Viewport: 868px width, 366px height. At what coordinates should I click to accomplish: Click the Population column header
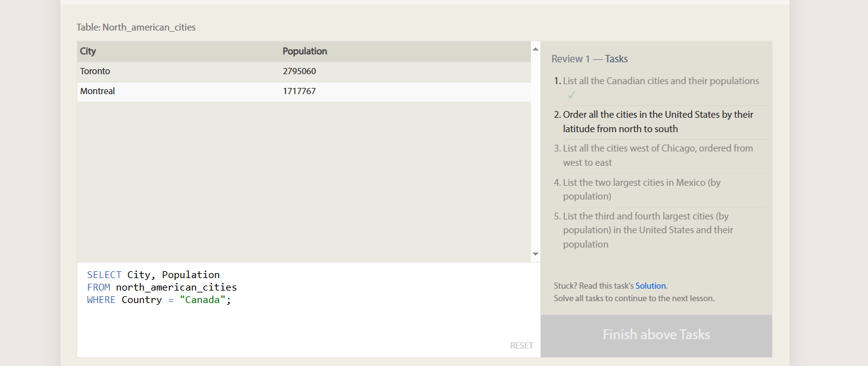pyautogui.click(x=305, y=51)
